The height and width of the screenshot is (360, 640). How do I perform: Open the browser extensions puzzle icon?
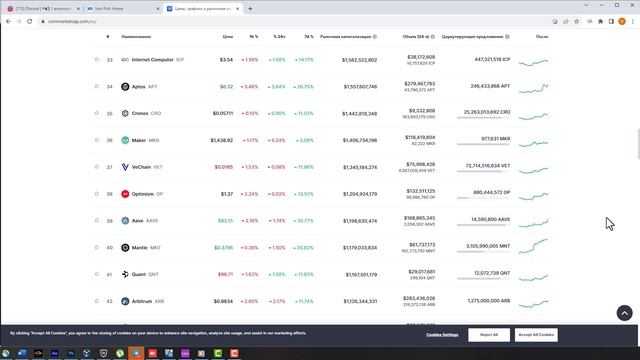(600, 21)
